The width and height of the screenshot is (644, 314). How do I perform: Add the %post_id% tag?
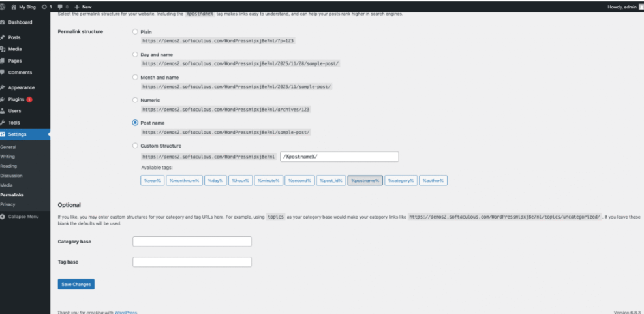pos(331,181)
